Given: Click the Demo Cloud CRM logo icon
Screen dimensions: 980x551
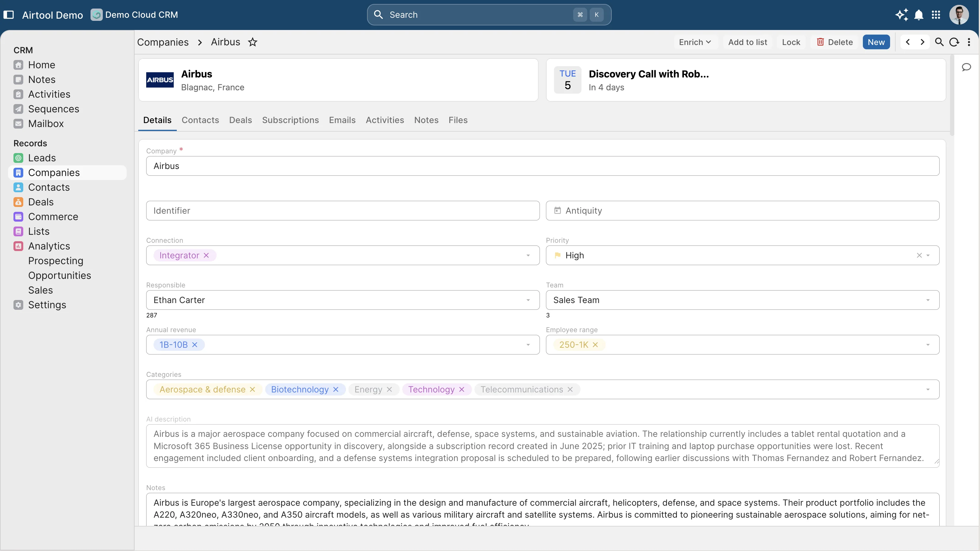Looking at the screenshot, I should (x=96, y=15).
